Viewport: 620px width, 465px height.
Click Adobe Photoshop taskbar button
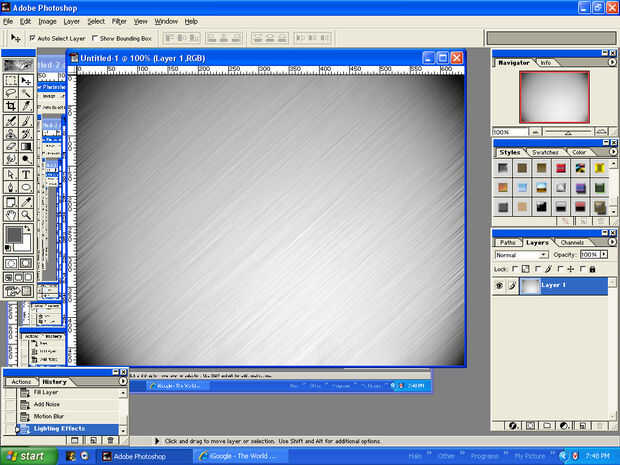[145, 456]
